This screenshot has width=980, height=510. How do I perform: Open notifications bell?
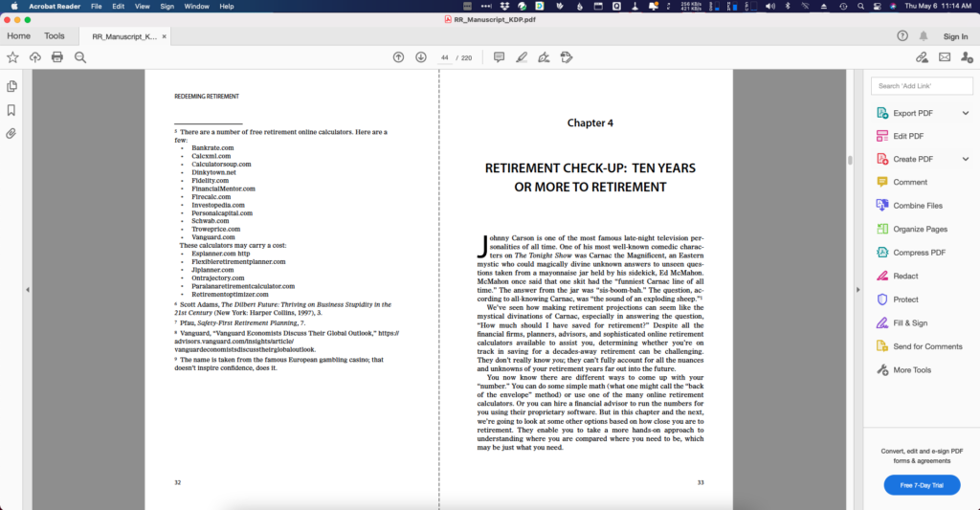(924, 36)
